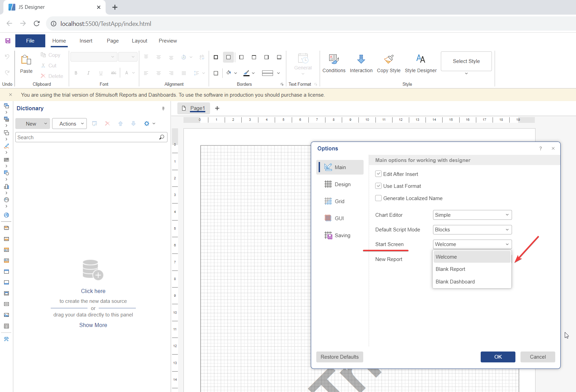
Task: Click the Paste icon in Clipboard
Action: click(26, 60)
